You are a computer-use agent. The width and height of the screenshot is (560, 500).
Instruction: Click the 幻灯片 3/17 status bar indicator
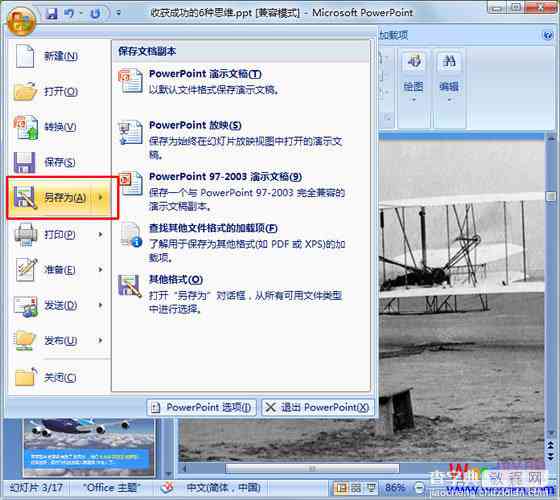36,488
